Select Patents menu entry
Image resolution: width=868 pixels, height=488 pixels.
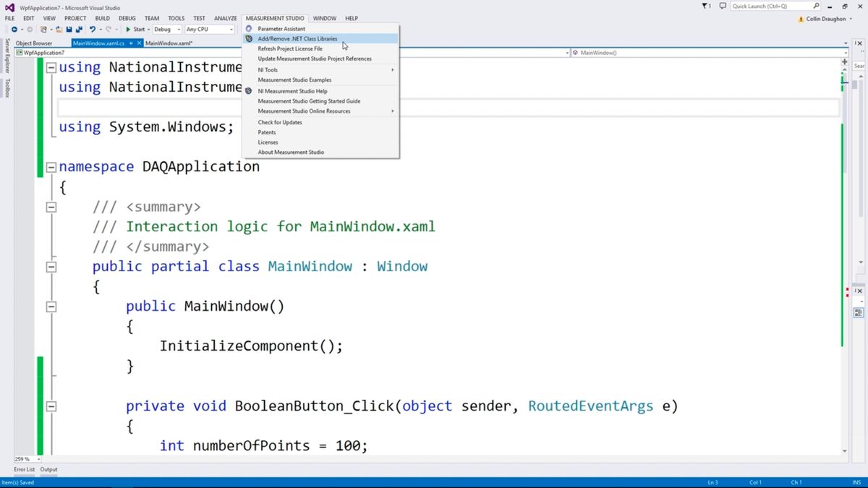tap(321, 132)
